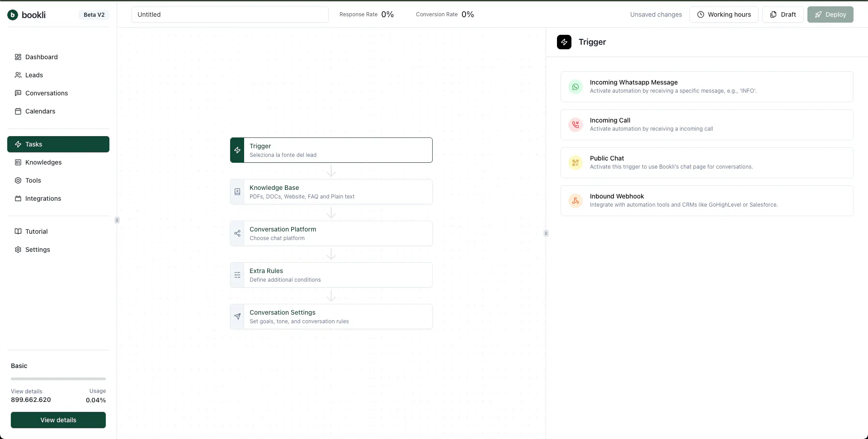868x439 pixels.
Task: Deploy the task
Action: click(830, 14)
